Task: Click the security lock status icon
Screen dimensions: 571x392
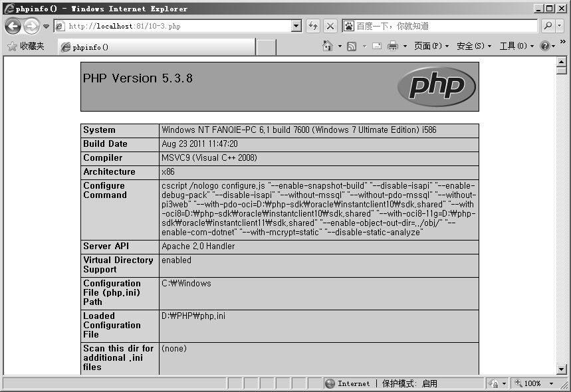Action: coord(494,383)
